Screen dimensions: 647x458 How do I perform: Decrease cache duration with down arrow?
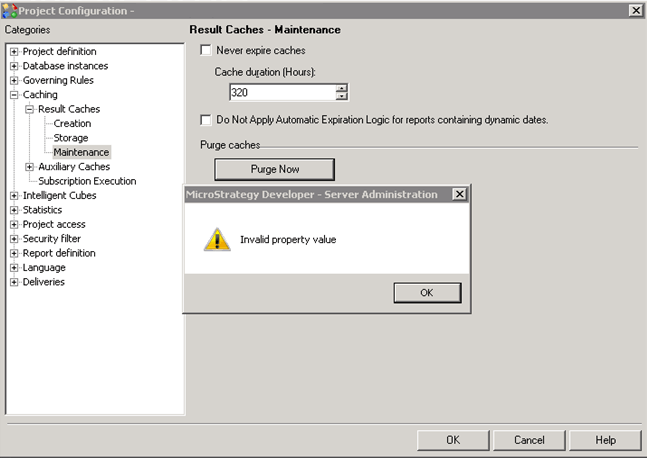[342, 97]
